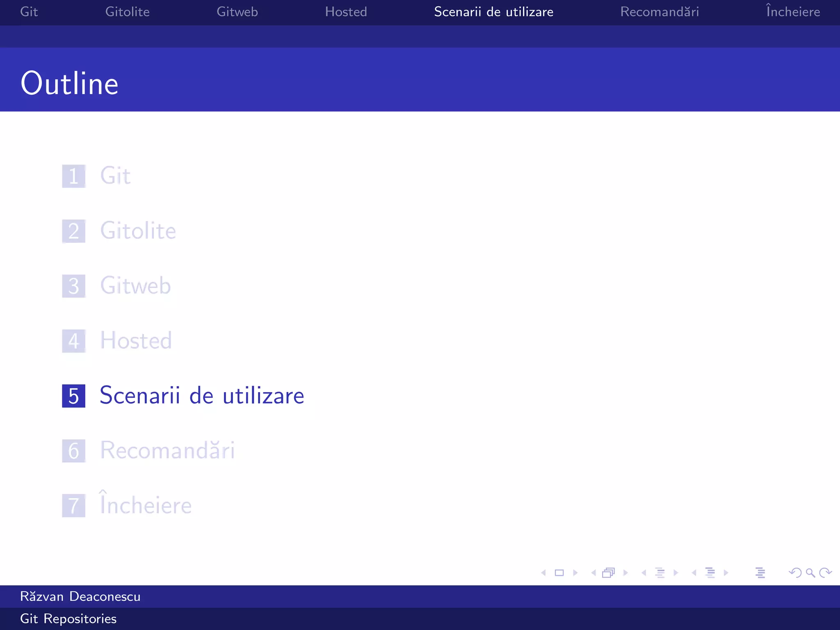This screenshot has width=840, height=630.
Task: Click the magnifier search icon
Action: pos(810,573)
